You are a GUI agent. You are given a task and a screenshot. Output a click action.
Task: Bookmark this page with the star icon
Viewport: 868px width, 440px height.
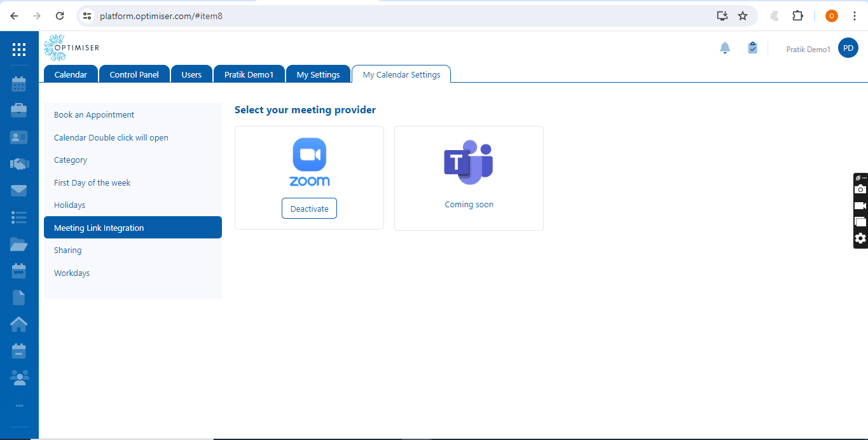point(743,16)
